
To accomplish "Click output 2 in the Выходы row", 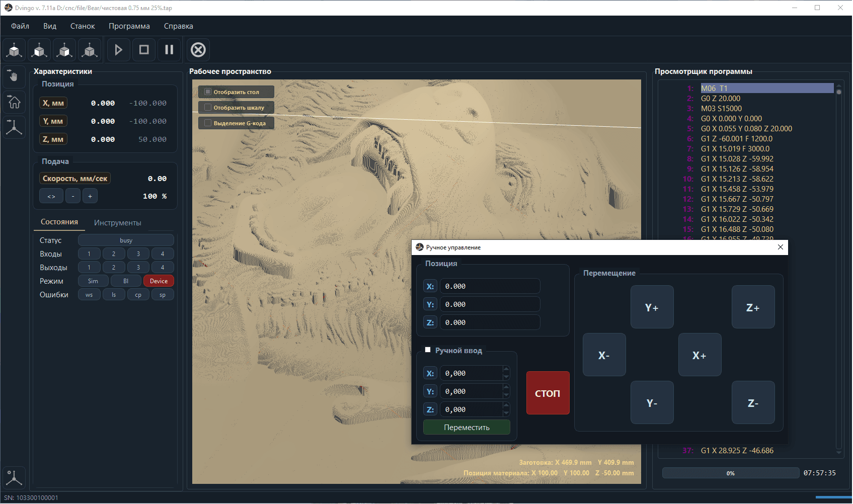I will point(114,268).
